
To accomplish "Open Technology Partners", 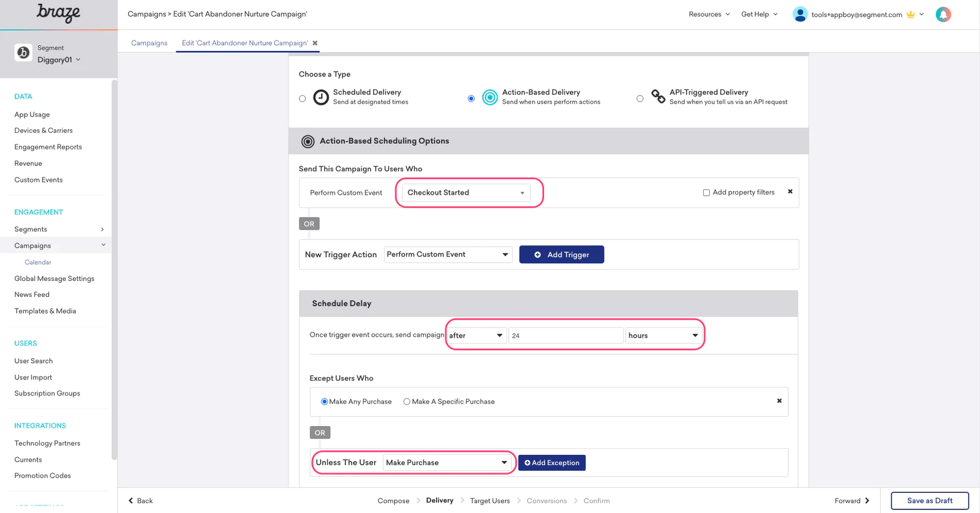I will tap(47, 443).
